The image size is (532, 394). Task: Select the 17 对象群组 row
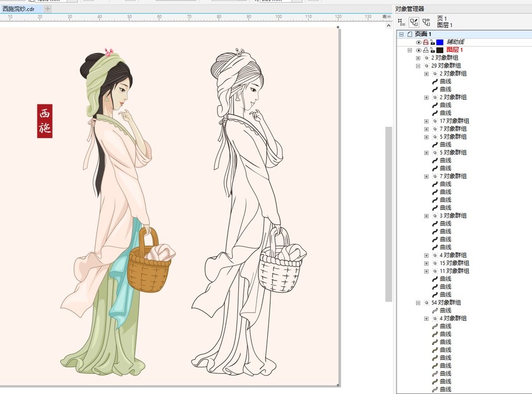pos(455,121)
